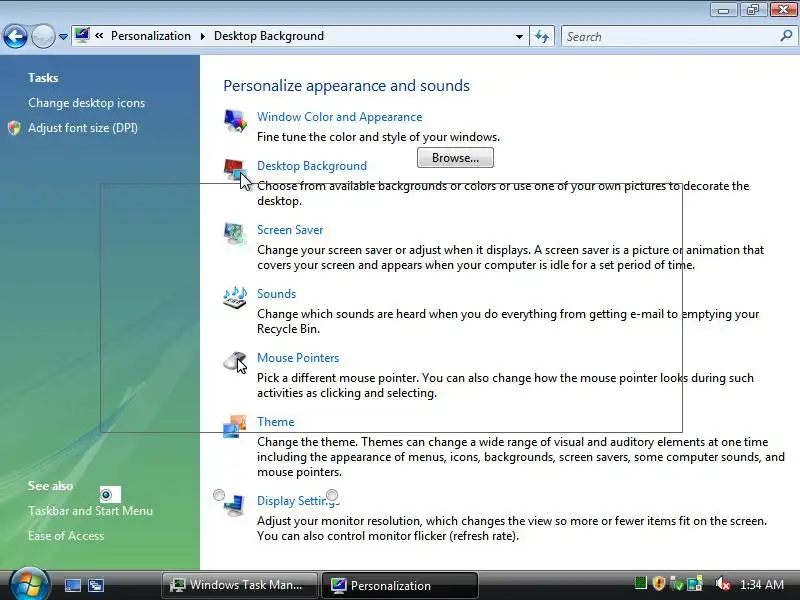Click the Personalization icon in address bar
Screen dimensions: 800x600
[82, 36]
